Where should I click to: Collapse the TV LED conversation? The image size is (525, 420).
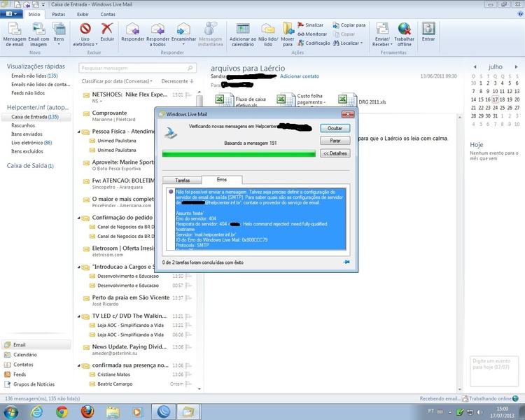[x=79, y=316]
